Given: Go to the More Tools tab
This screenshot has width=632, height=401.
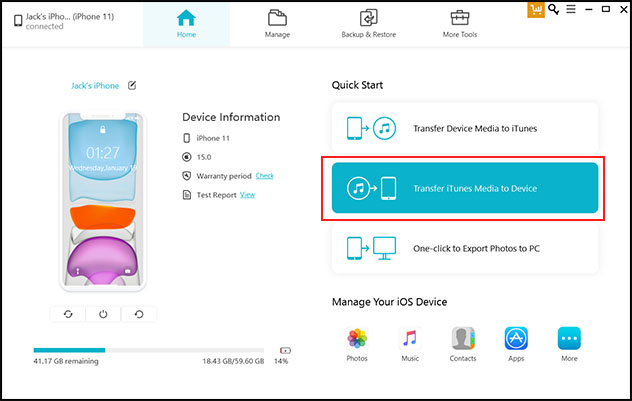Looking at the screenshot, I should [460, 24].
